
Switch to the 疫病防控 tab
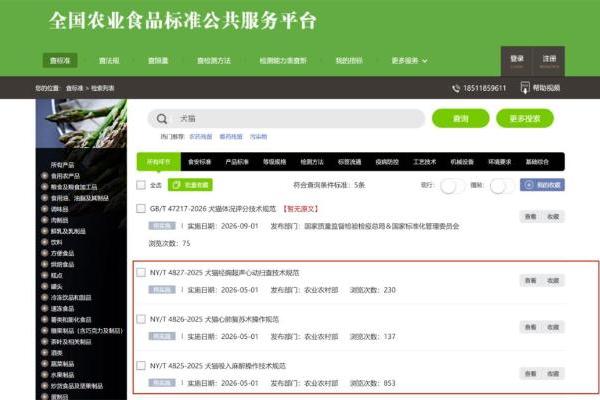(387, 162)
